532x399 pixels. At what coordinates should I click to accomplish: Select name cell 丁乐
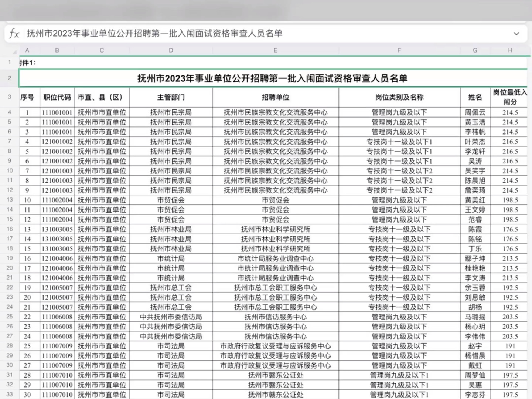click(x=475, y=248)
